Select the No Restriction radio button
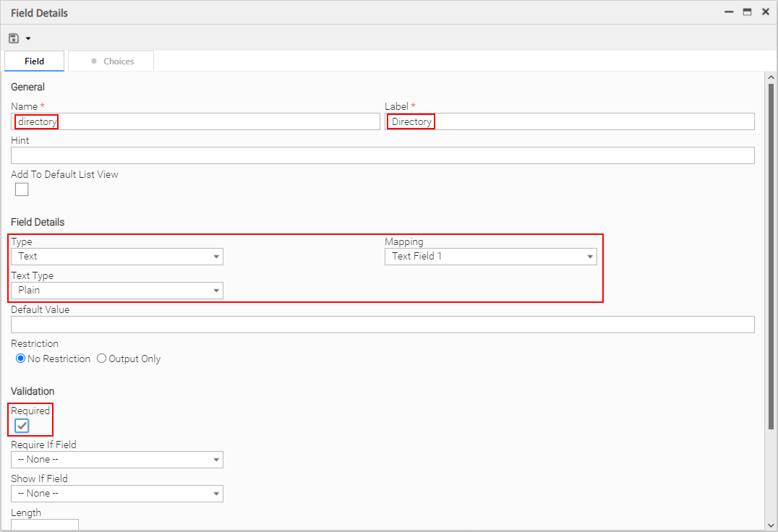Image resolution: width=778 pixels, height=532 pixels. pyautogui.click(x=21, y=359)
